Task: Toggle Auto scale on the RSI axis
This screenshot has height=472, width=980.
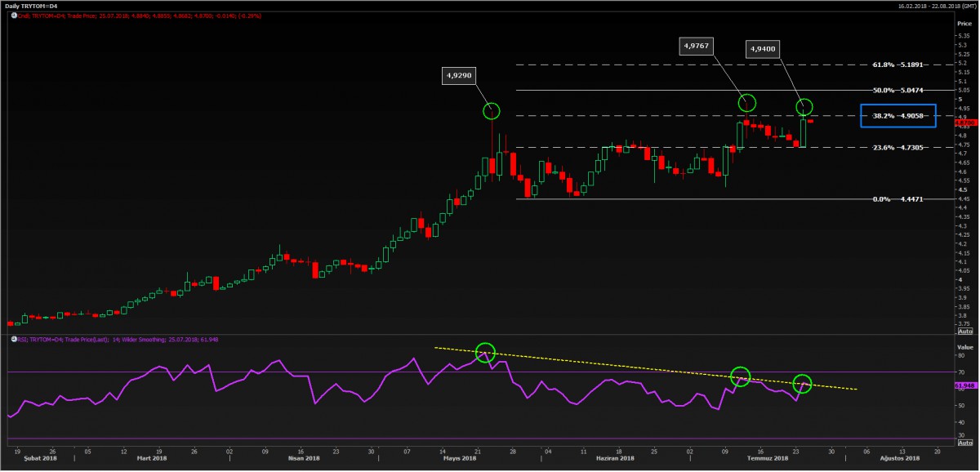Action: [x=964, y=440]
